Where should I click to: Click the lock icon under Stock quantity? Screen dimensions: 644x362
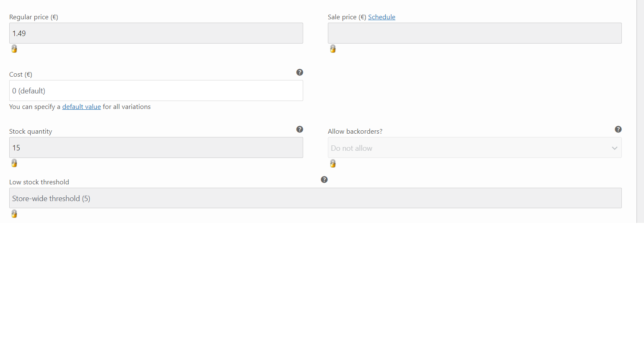tap(14, 163)
